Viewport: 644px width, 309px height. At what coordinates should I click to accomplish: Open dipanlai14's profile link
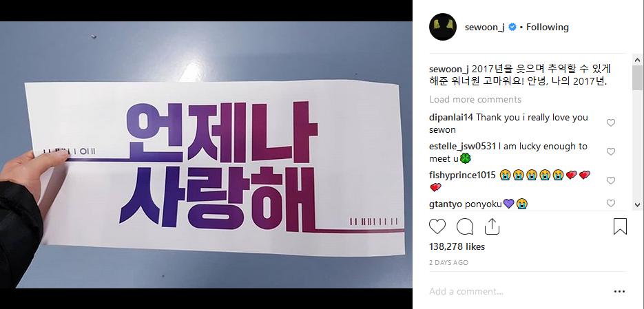(x=451, y=118)
